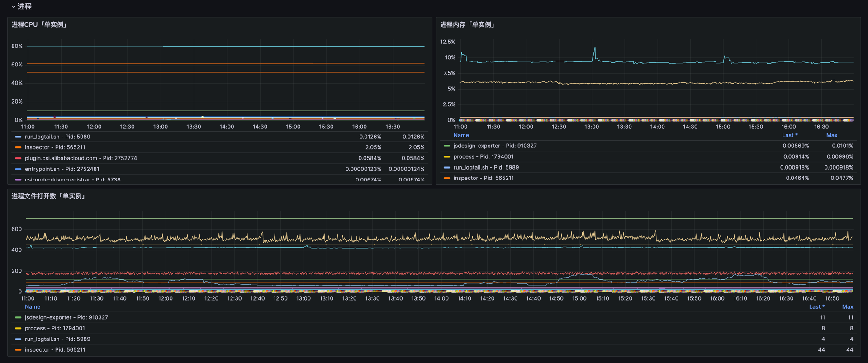Click the 0.00000123% value for entrypoint.sh
The width and height of the screenshot is (868, 363).
(363, 169)
